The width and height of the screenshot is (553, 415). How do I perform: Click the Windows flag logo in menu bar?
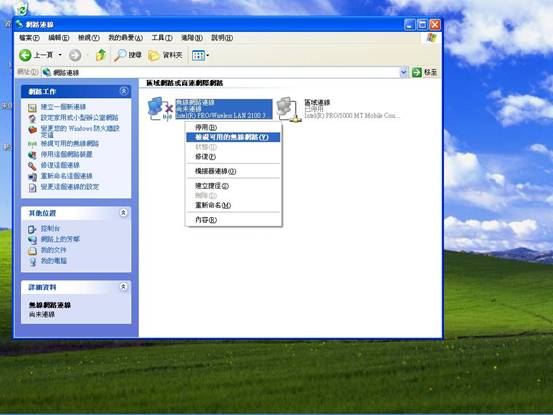432,38
